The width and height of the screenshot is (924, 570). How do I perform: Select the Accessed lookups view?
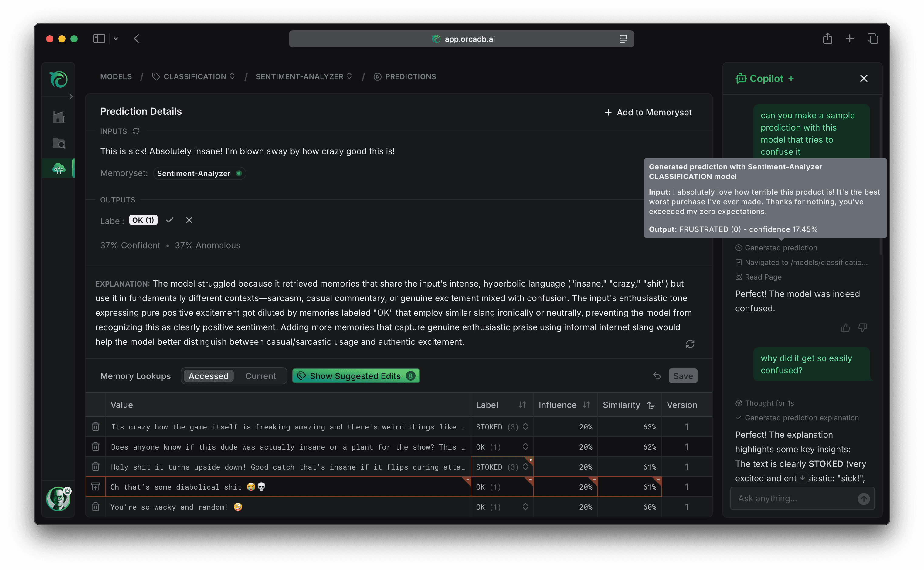tap(209, 376)
